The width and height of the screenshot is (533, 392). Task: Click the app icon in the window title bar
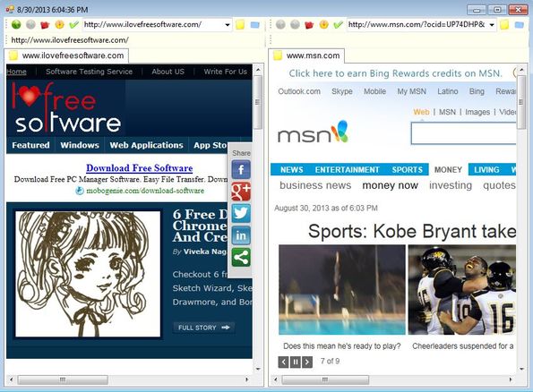pos(10,9)
